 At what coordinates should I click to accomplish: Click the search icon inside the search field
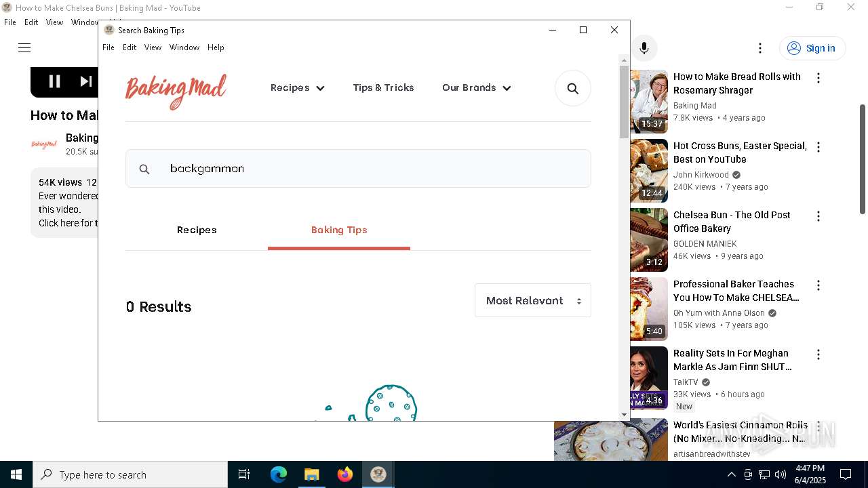point(144,169)
